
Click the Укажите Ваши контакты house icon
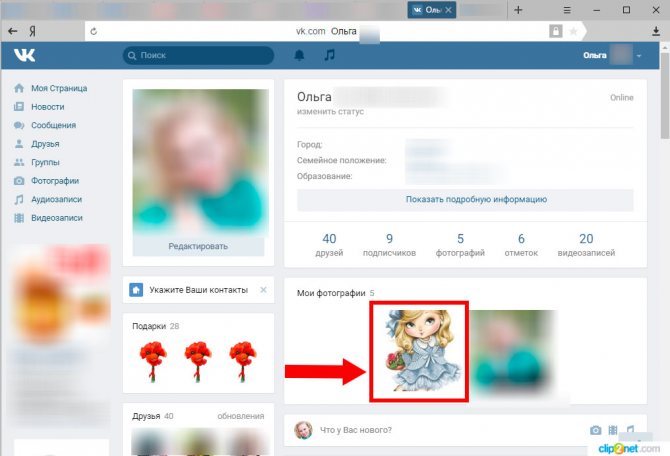click(x=136, y=290)
